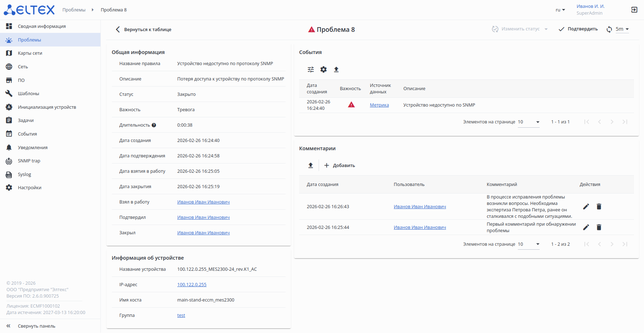This screenshot has width=644, height=333.
Task: Export events with the upload icon
Action: 336,69
